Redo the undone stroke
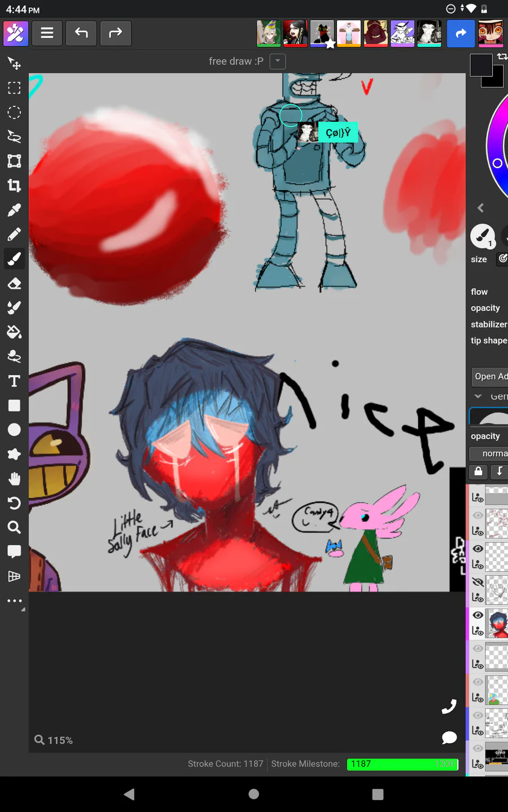 116,33
